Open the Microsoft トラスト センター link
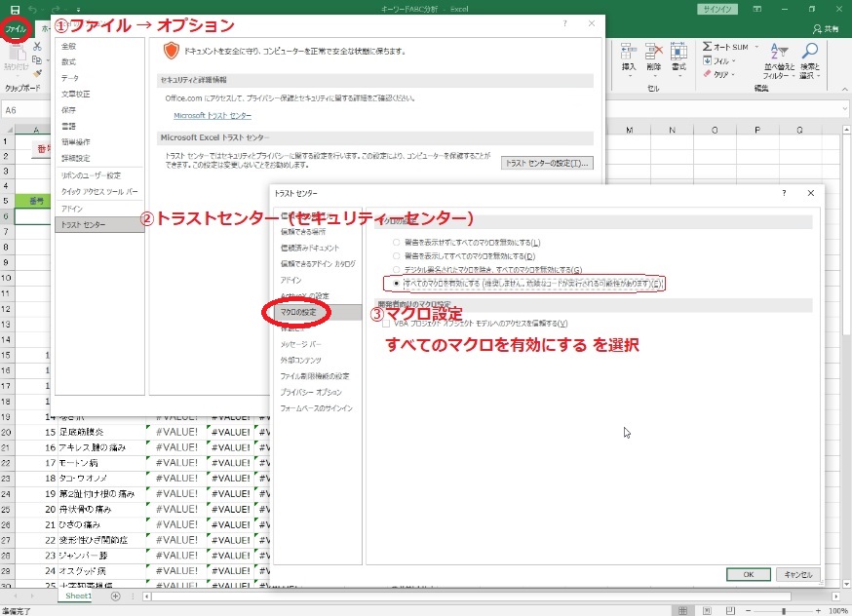The image size is (852, 616). (x=213, y=116)
